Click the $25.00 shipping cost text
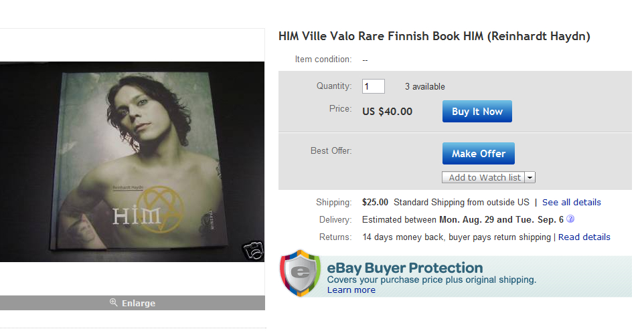Viewport: 644px width, 333px height. pyautogui.click(x=375, y=202)
